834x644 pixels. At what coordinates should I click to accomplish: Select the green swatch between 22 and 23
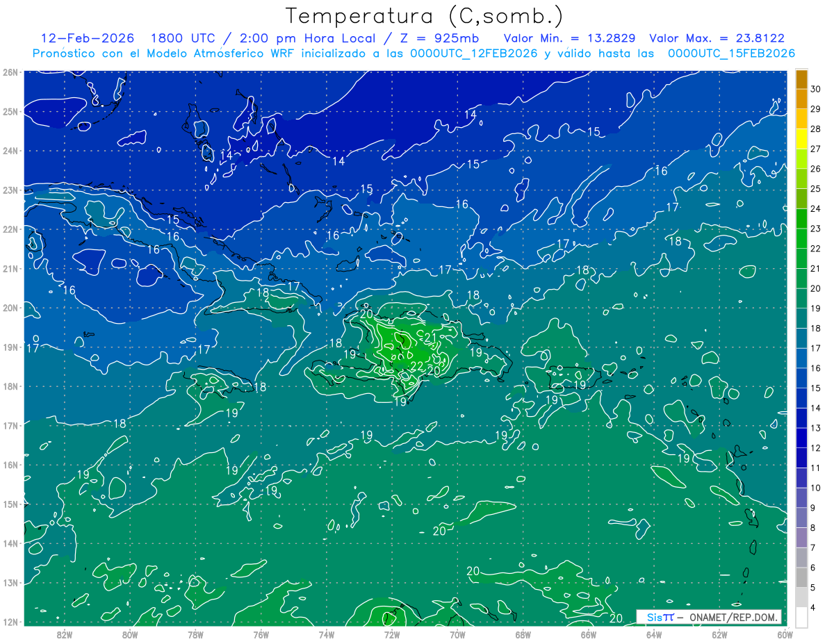[x=801, y=239]
